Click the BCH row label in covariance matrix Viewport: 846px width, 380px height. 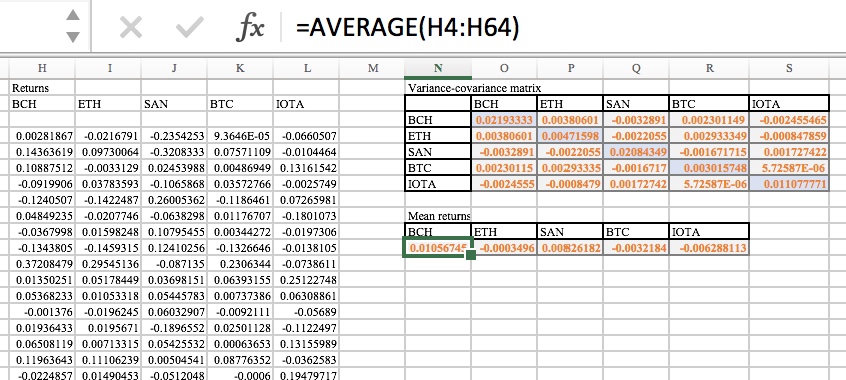pos(438,120)
